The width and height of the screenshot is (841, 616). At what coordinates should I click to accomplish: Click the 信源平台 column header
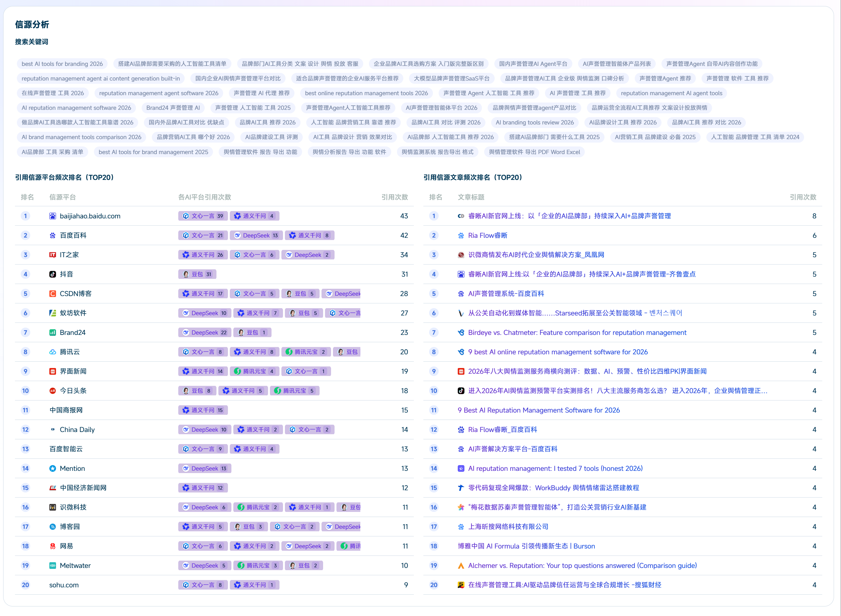click(62, 197)
